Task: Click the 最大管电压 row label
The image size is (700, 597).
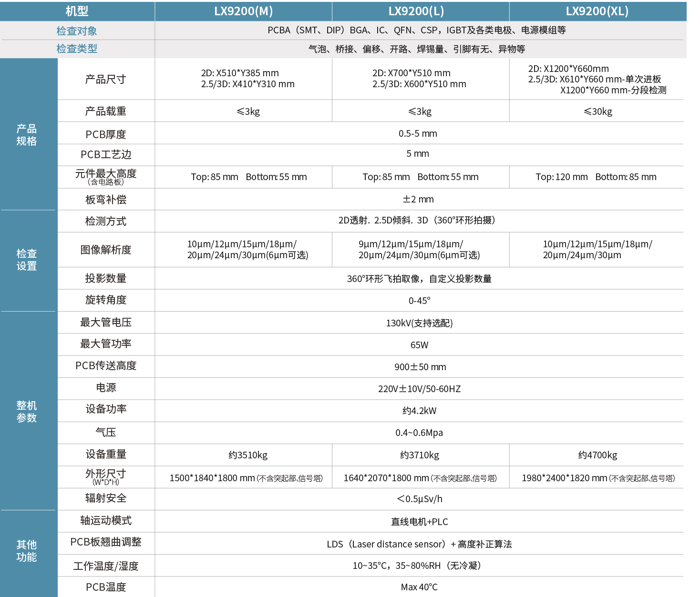Action: click(106, 323)
